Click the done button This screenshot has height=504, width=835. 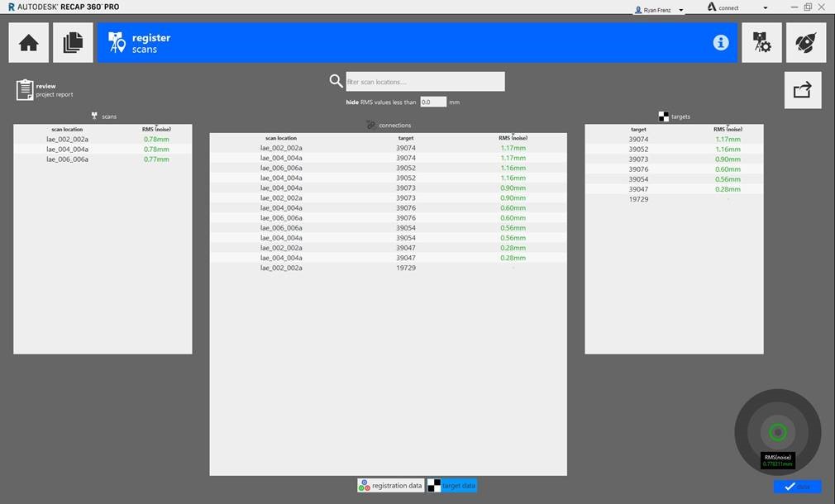tap(796, 487)
